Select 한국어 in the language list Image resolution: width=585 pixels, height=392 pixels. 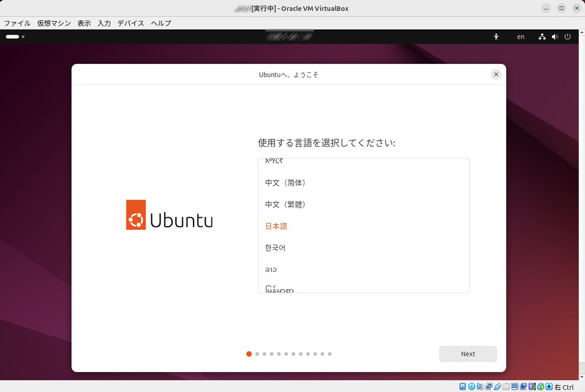364,247
